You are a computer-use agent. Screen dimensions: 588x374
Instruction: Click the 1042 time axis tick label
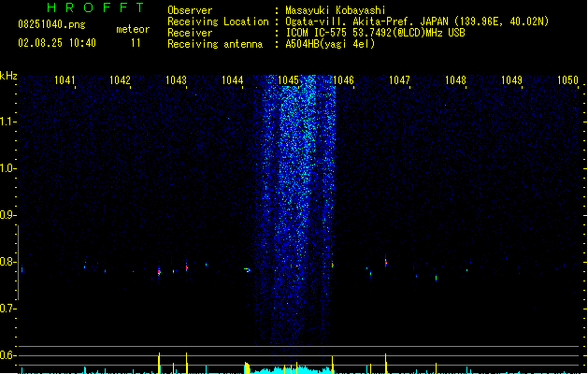click(120, 80)
